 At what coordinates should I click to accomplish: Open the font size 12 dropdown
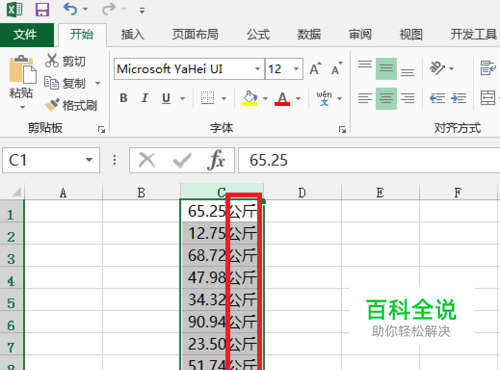pos(296,69)
